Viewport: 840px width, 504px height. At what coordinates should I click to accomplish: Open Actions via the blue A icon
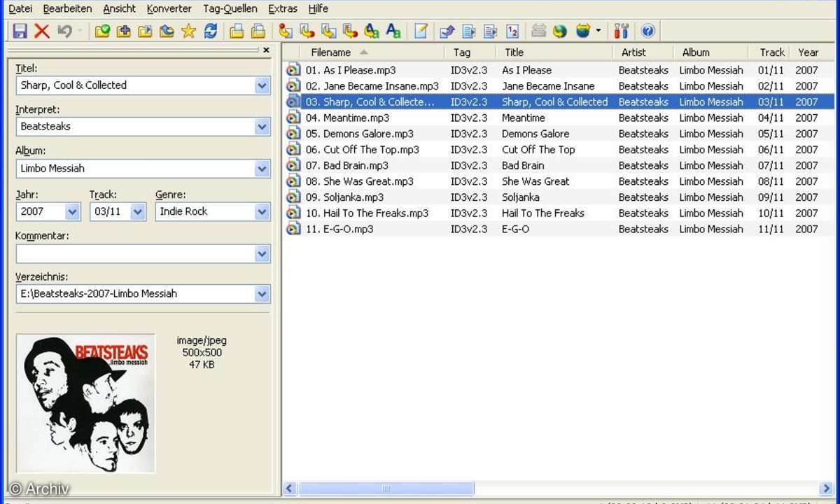(393, 31)
